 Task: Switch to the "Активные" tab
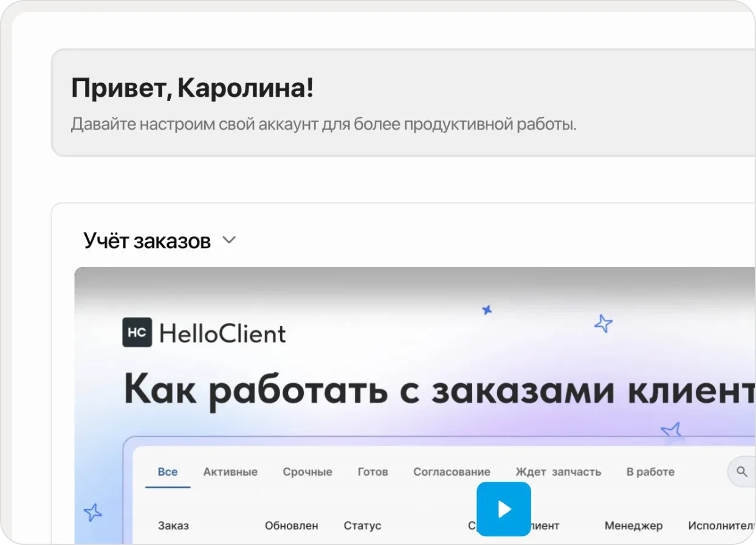[x=230, y=471]
